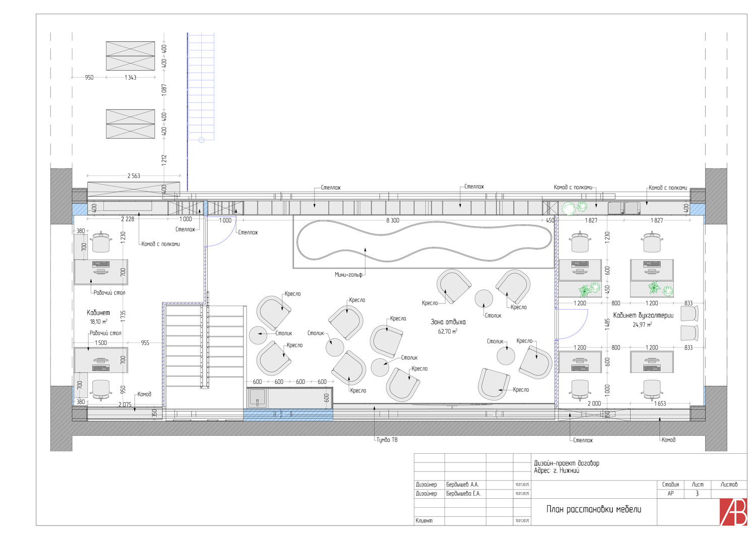
Task: Click the Бердышева Е.А. name cell
Action: pos(463,494)
